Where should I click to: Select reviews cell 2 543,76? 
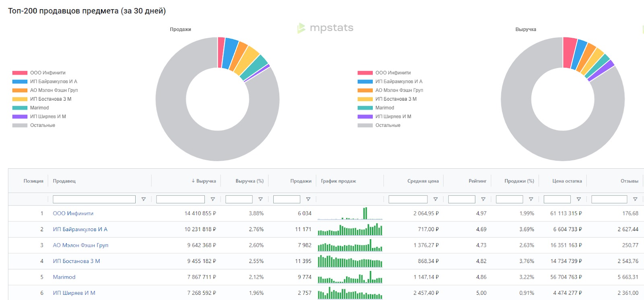(x=628, y=261)
